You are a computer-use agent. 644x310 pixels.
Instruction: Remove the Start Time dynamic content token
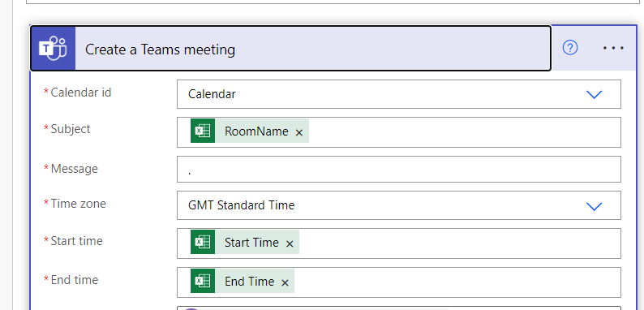[290, 243]
